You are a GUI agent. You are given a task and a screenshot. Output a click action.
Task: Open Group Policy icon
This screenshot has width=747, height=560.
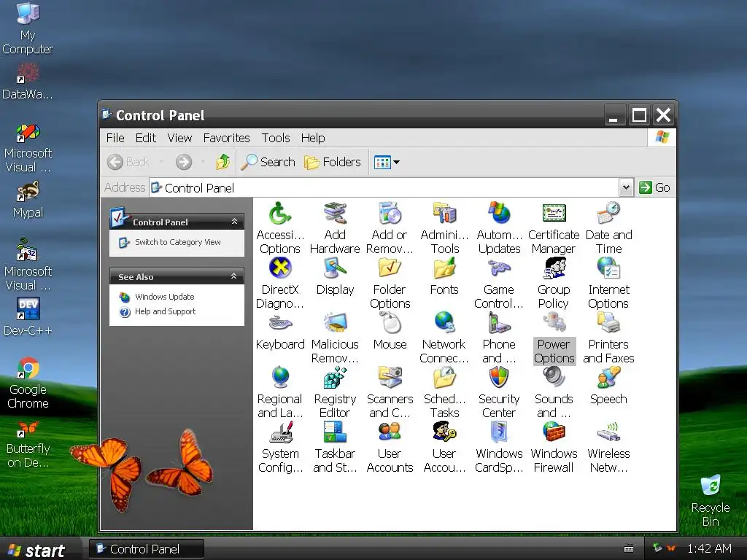pyautogui.click(x=554, y=268)
